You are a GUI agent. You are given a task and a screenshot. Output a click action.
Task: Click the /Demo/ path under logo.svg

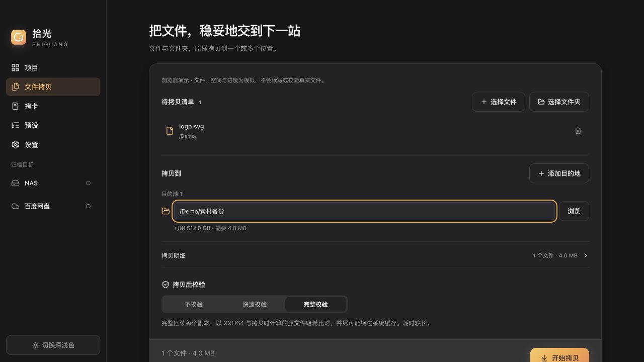(188, 136)
